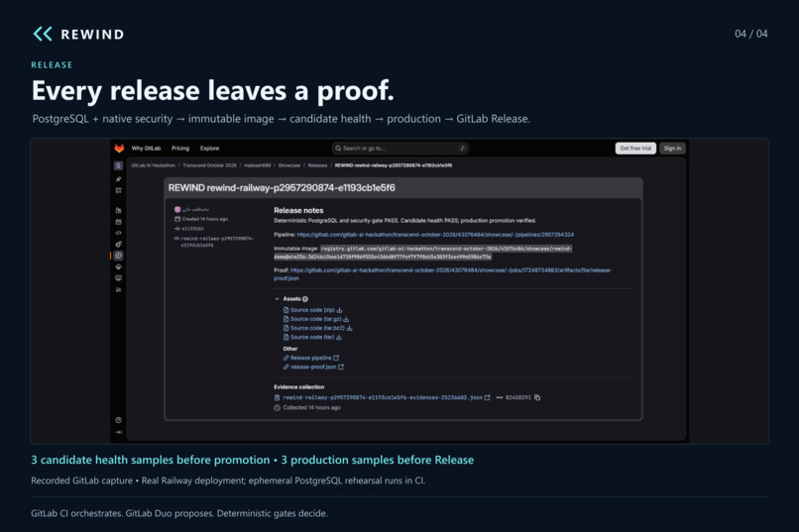The image size is (799, 532).
Task: Download Source code (tar) via download icon
Action: [x=339, y=337]
